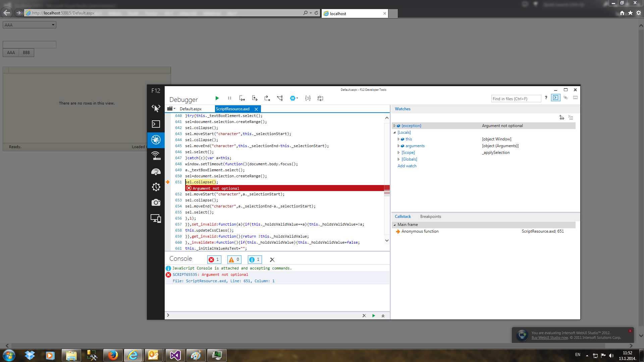Click the Find in files search box
This screenshot has width=644, height=362.
(516, 99)
